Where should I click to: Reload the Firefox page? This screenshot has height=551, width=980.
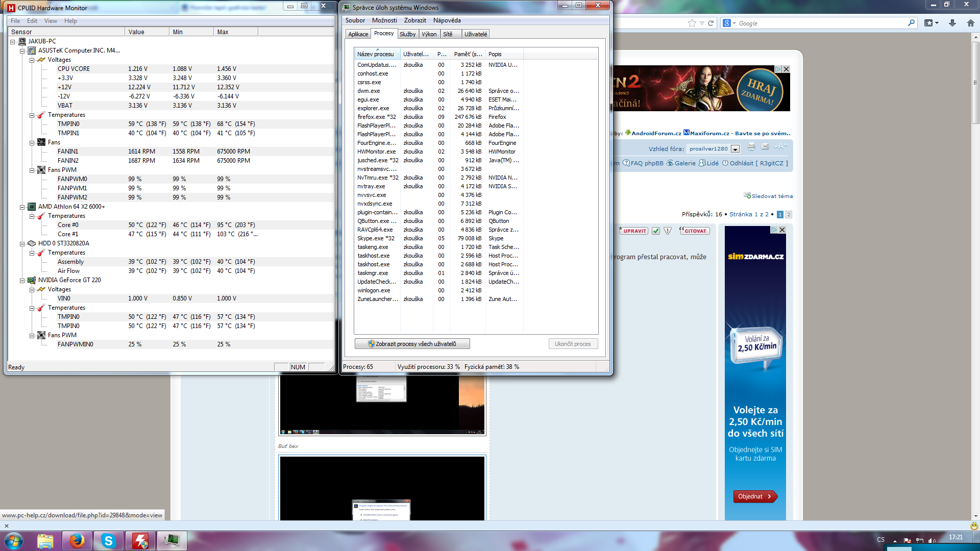coord(710,23)
